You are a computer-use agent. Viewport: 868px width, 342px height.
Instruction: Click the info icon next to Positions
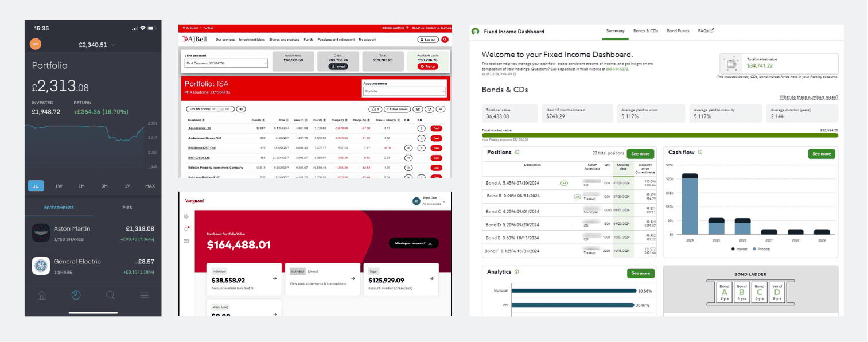[517, 152]
